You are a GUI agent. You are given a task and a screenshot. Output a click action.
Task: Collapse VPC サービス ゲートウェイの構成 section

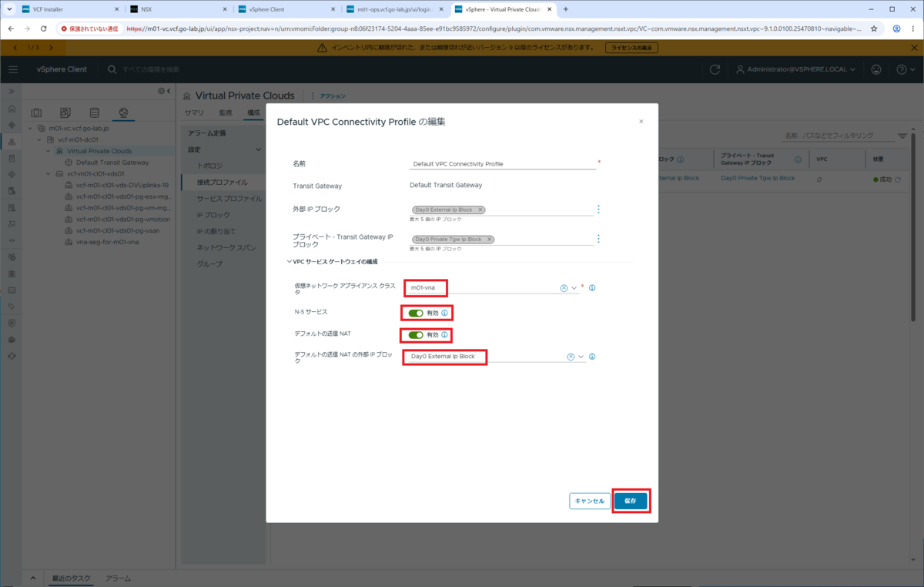coord(290,262)
